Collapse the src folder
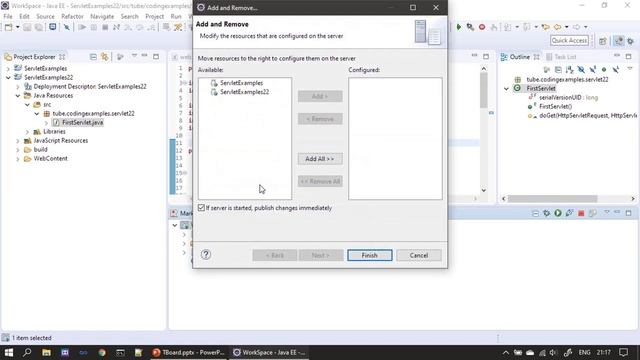 [x=27, y=104]
